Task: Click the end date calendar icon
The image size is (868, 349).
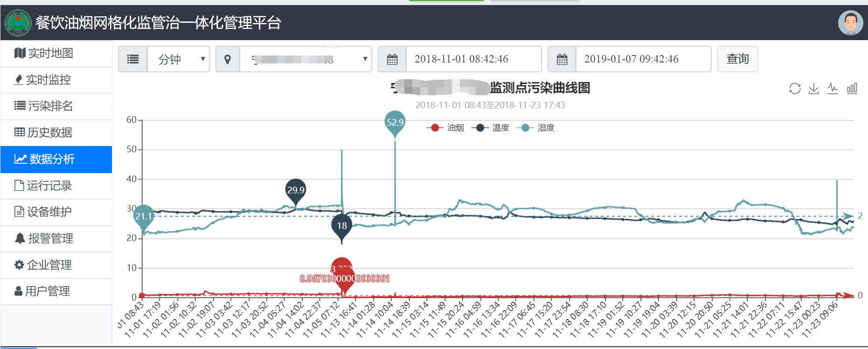Action: point(562,59)
